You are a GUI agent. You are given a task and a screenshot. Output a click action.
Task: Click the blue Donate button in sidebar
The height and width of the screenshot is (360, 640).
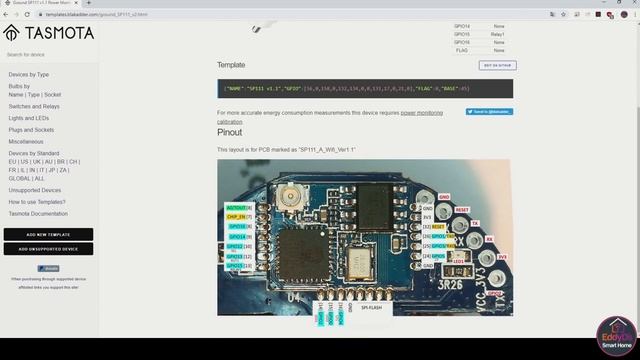pos(49,268)
